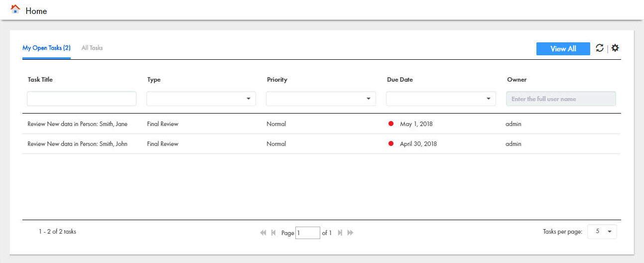Focus the Task Title filter field

(82, 99)
